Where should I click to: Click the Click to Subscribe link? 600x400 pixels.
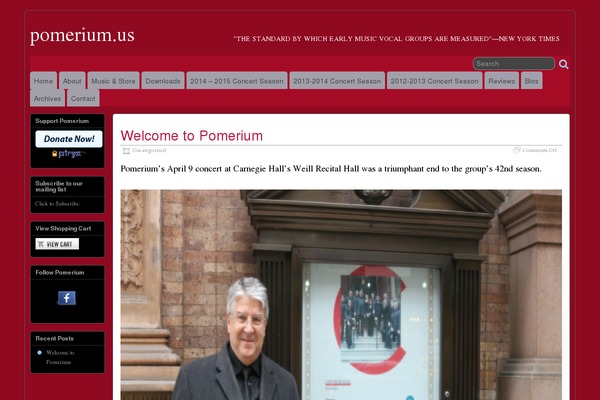(57, 204)
